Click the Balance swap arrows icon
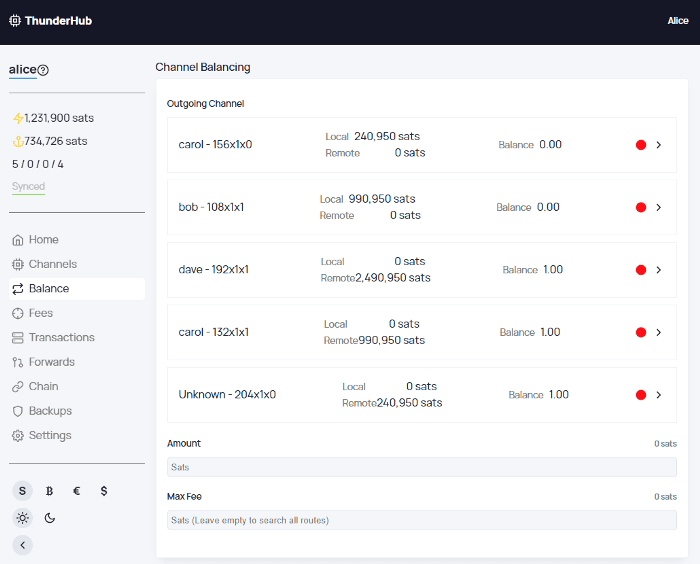 (18, 289)
